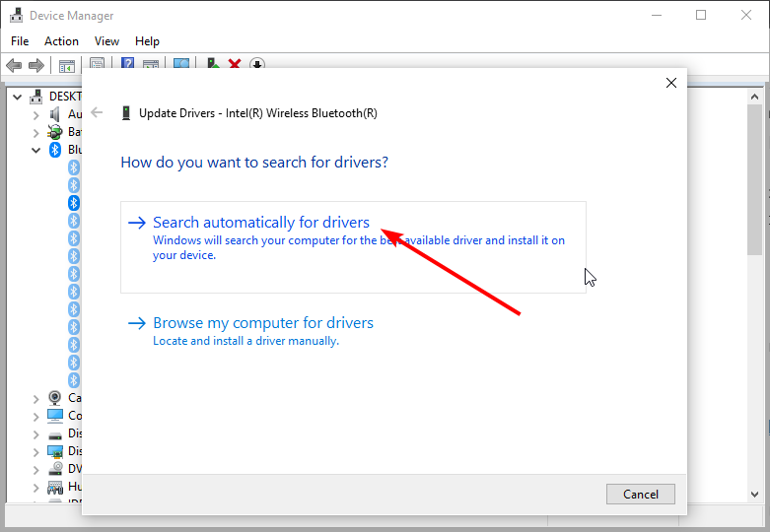Click the Cameras category icon

click(x=55, y=398)
